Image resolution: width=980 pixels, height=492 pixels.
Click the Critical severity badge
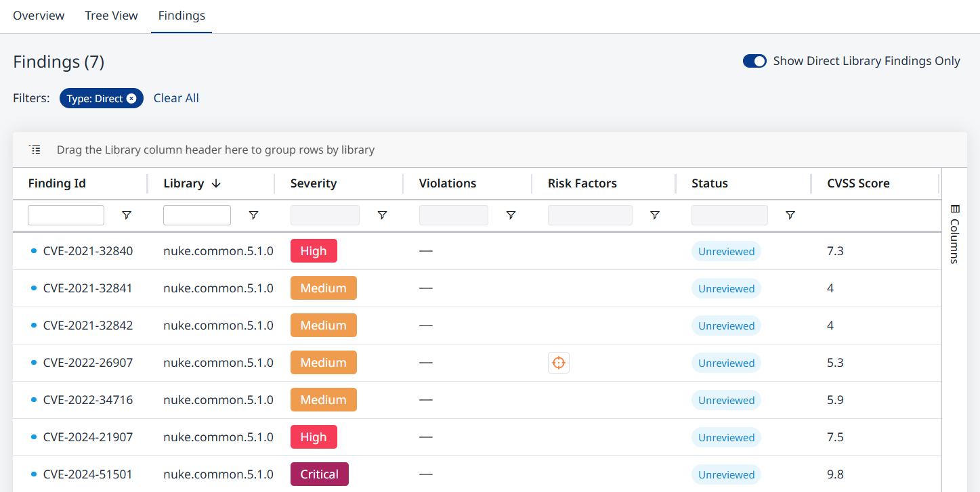coord(319,474)
